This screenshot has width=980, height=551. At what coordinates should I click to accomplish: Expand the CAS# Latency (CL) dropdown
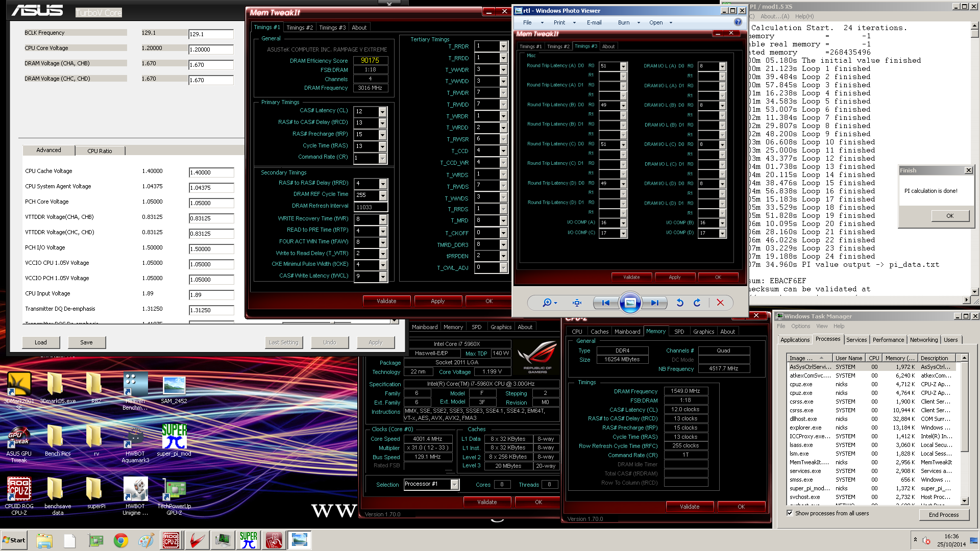coord(382,111)
